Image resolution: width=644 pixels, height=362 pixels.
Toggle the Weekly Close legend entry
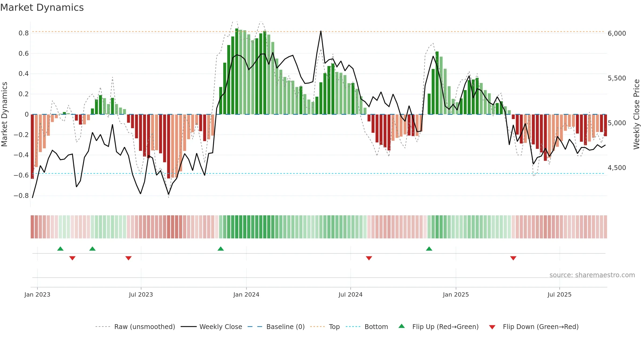click(x=211, y=327)
